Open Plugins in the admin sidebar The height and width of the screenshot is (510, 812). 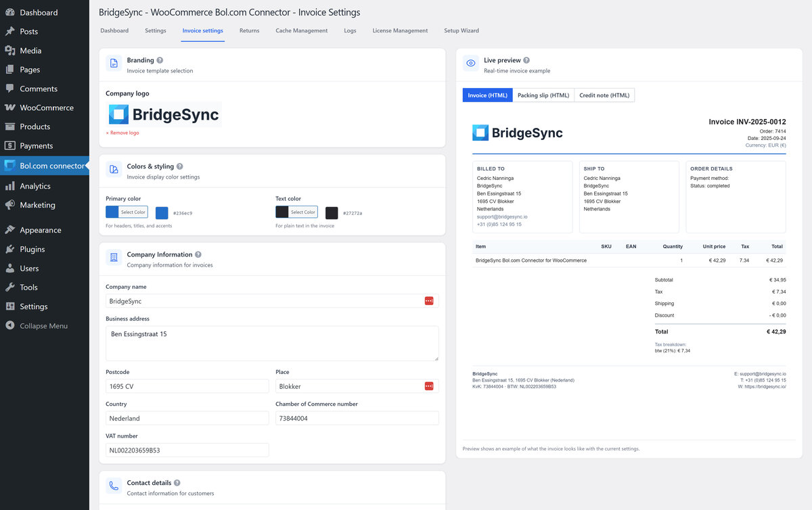point(32,249)
